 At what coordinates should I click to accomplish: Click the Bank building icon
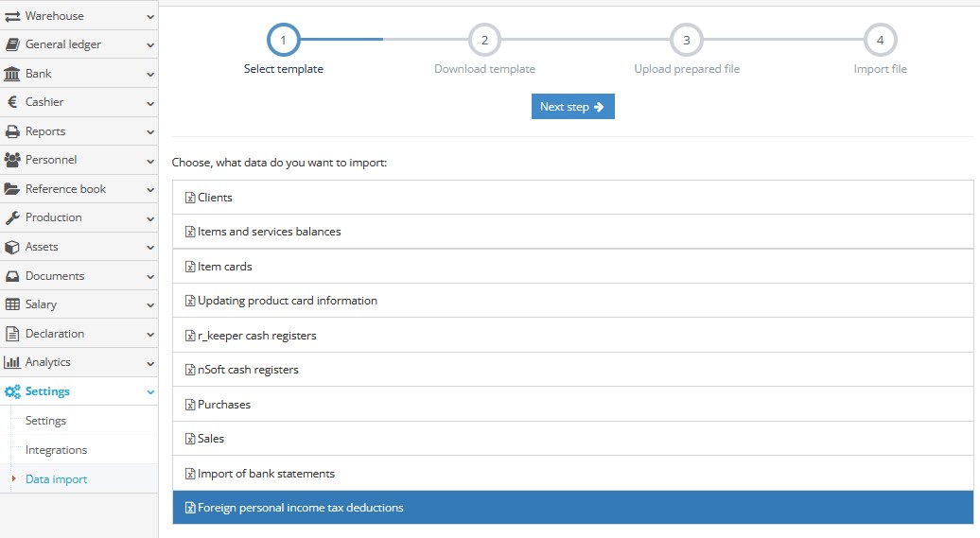(13, 74)
